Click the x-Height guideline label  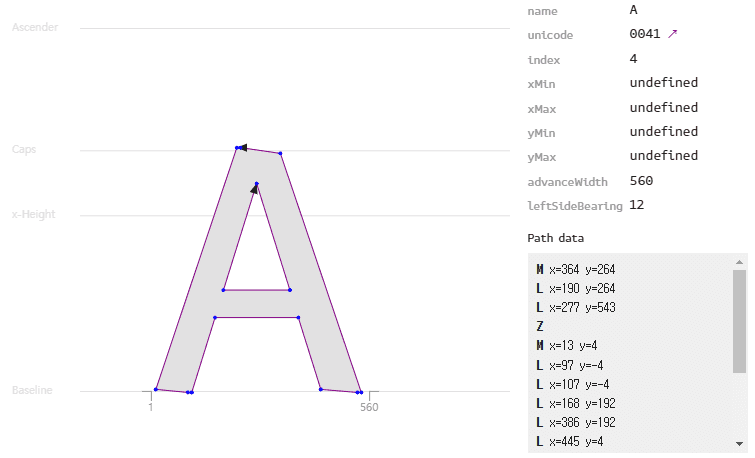[34, 214]
